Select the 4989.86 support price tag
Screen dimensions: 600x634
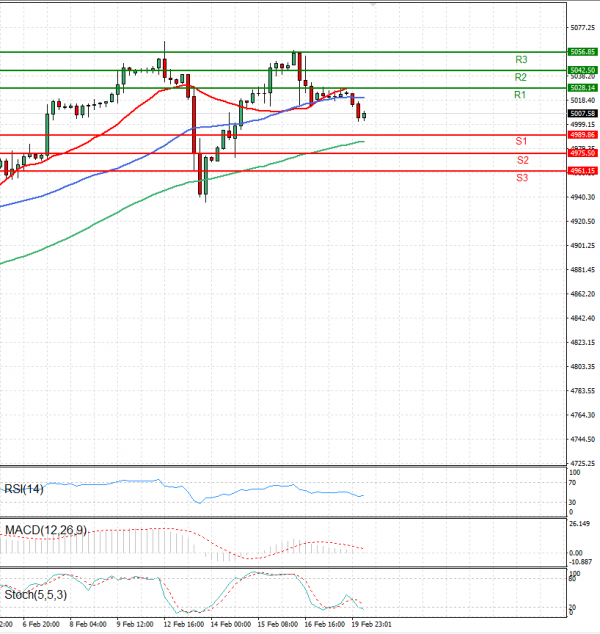583,135
